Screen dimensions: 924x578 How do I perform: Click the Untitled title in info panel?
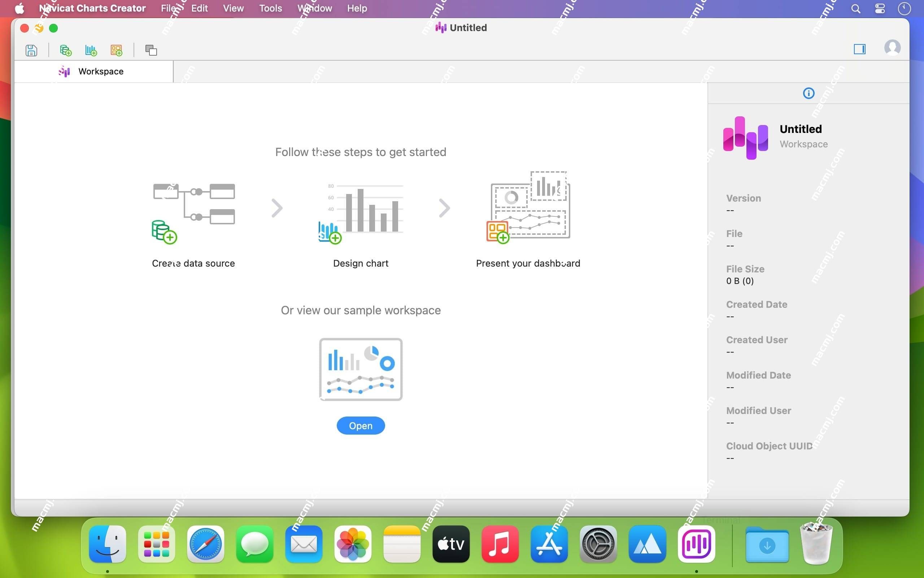(801, 129)
